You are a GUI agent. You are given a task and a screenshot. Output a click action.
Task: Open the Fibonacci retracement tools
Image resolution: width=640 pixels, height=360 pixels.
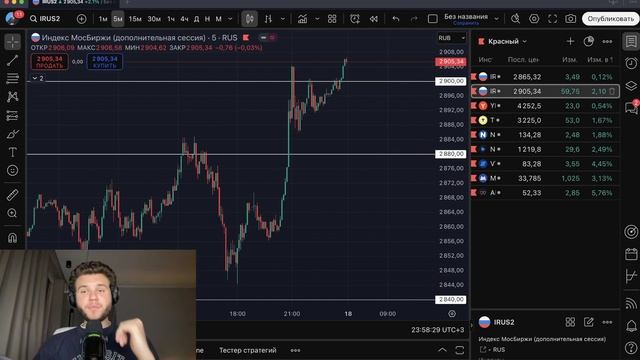pyautogui.click(x=13, y=78)
